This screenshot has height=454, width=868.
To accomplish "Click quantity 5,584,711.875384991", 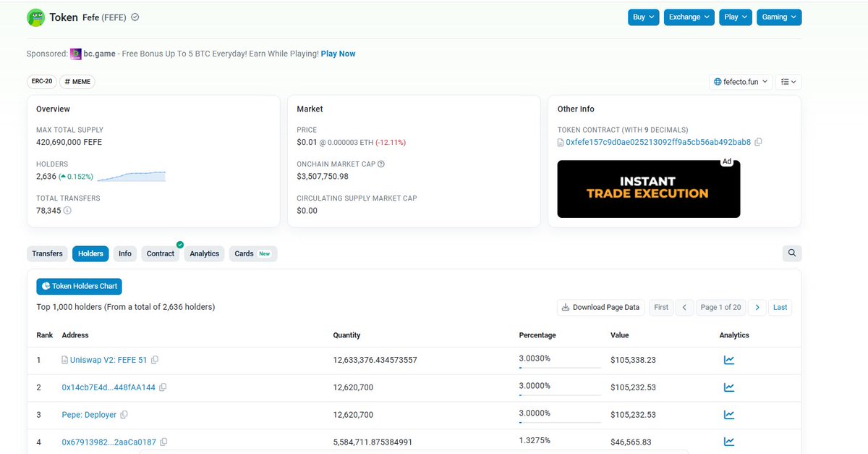I will pos(373,442).
